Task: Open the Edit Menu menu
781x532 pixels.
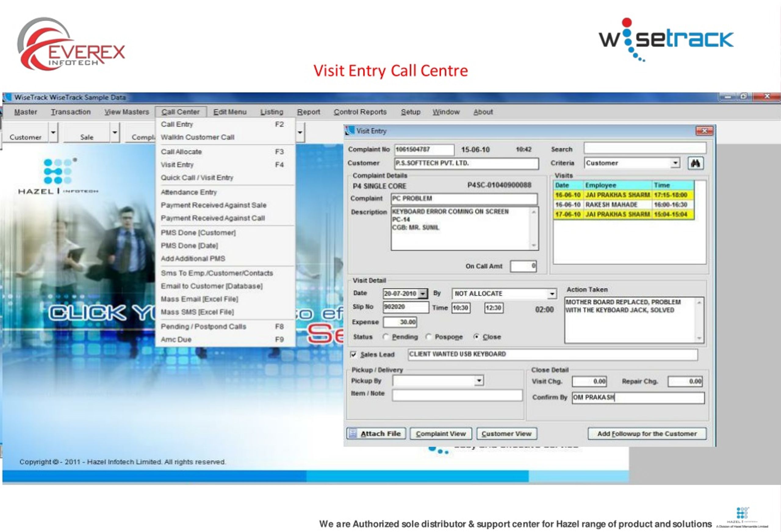Action: tap(230, 112)
